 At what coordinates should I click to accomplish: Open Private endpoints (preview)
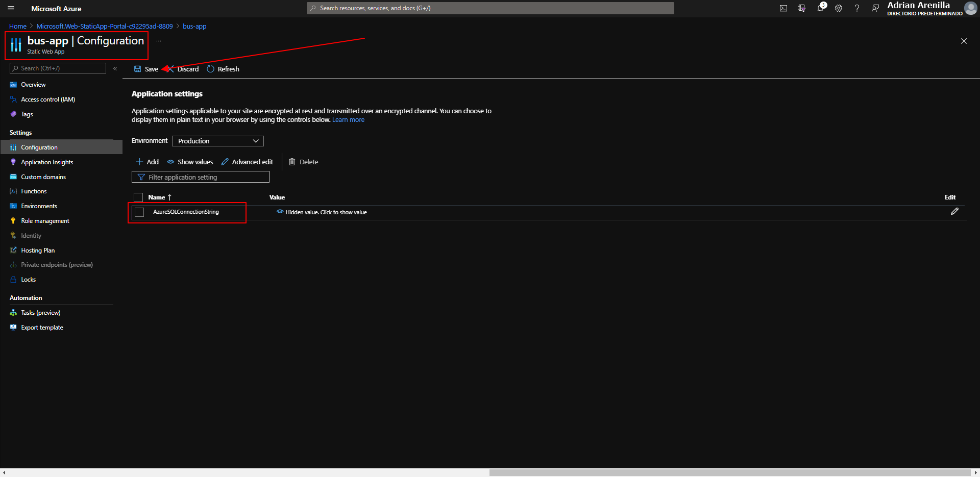click(x=57, y=265)
